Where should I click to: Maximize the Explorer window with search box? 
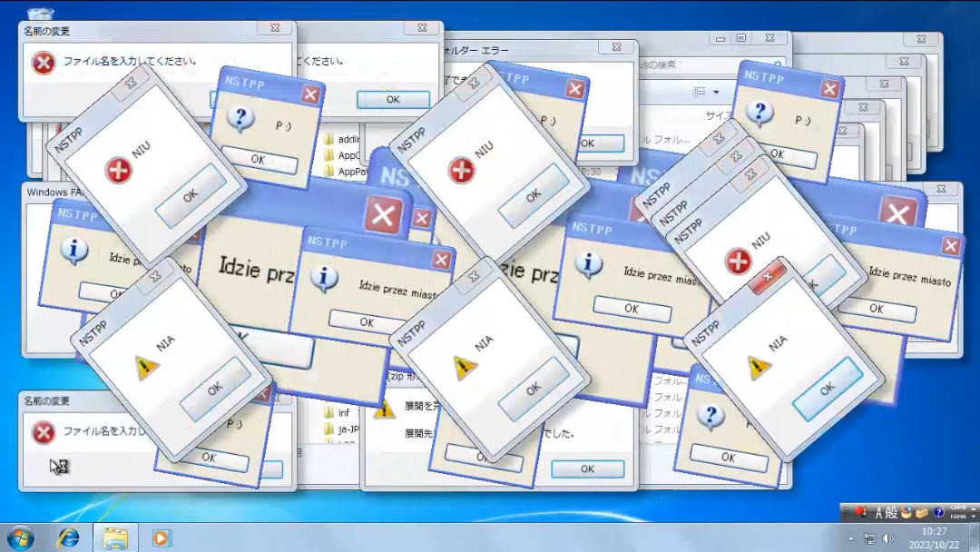pos(741,38)
